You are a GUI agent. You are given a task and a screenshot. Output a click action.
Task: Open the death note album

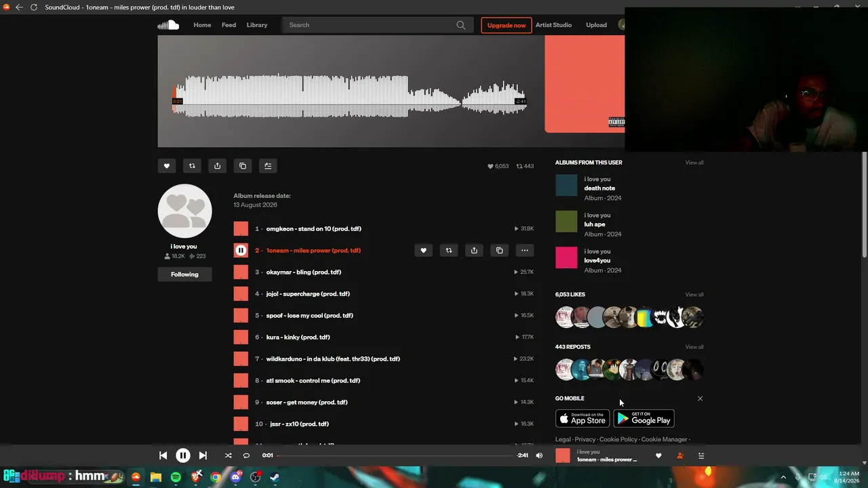599,188
